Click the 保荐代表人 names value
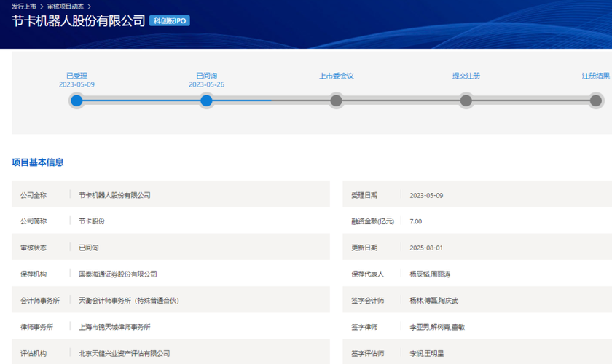The height and width of the screenshot is (364, 612). (430, 274)
